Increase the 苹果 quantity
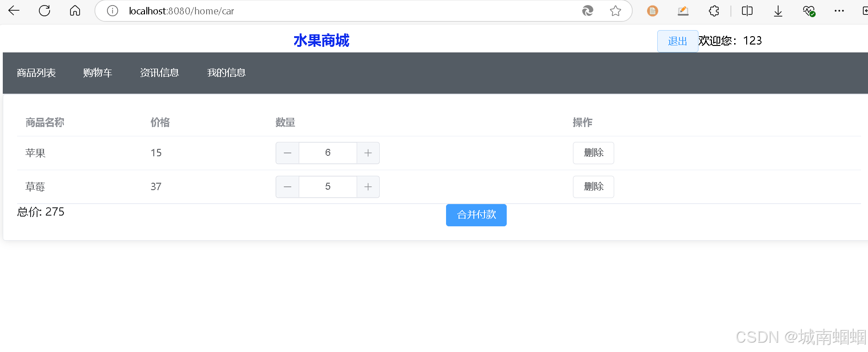 pos(368,153)
